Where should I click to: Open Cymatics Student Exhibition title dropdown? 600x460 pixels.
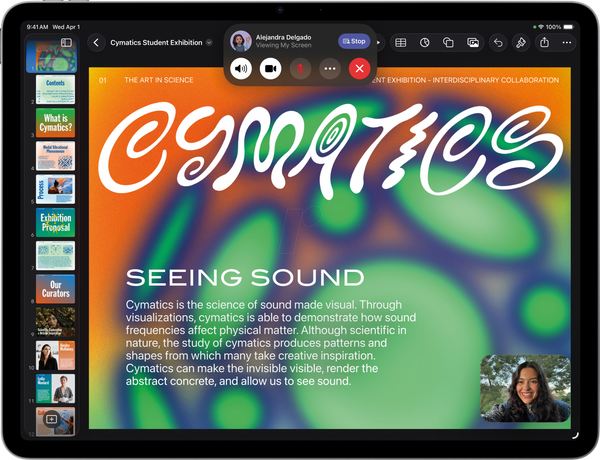point(209,42)
